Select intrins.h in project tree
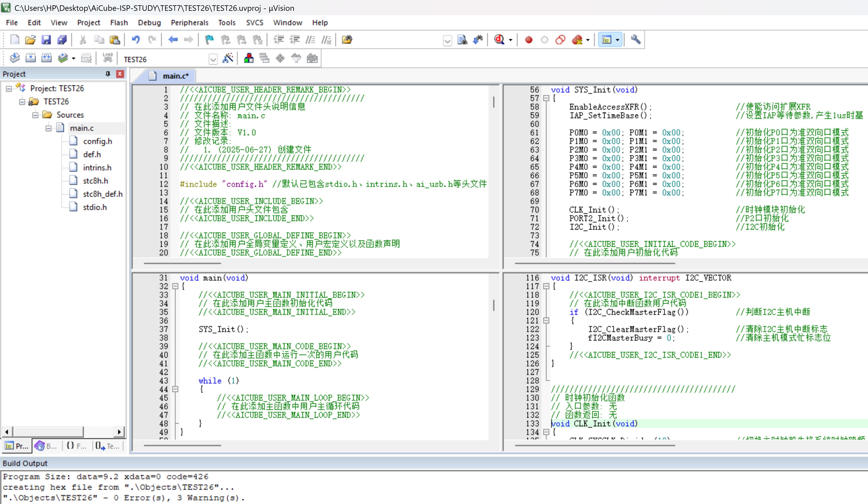The image size is (868, 504). [97, 168]
